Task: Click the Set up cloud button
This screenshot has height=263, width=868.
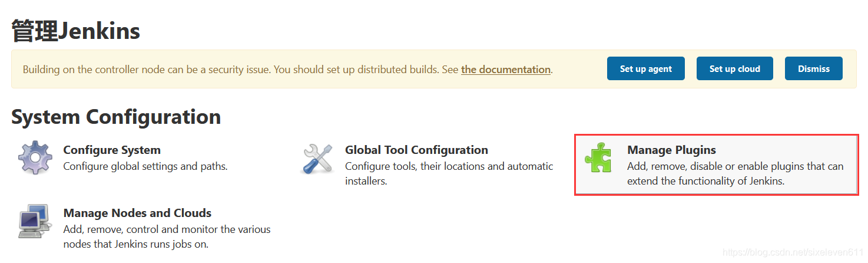Action: [734, 68]
